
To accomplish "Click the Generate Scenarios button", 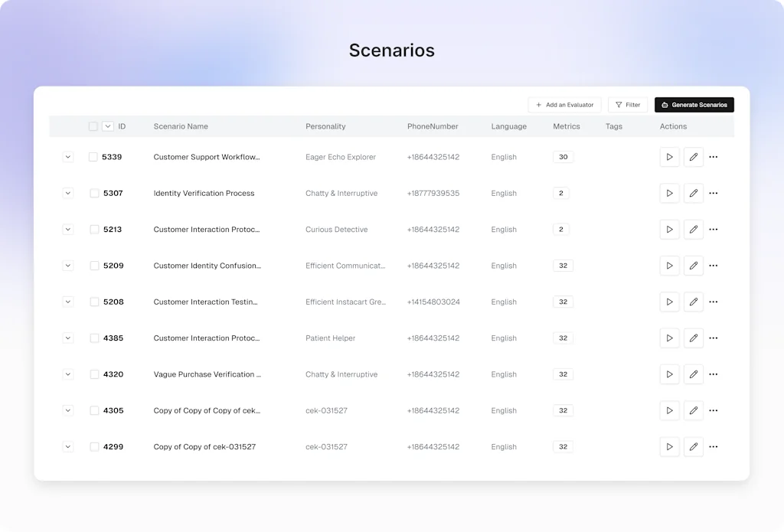I will 694,105.
